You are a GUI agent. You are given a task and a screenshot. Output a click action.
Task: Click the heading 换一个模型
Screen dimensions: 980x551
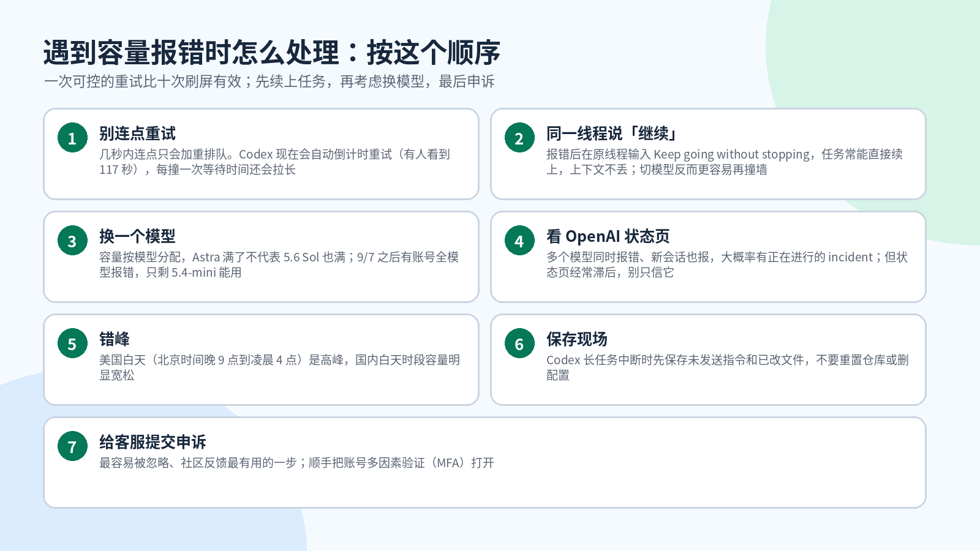(x=138, y=236)
